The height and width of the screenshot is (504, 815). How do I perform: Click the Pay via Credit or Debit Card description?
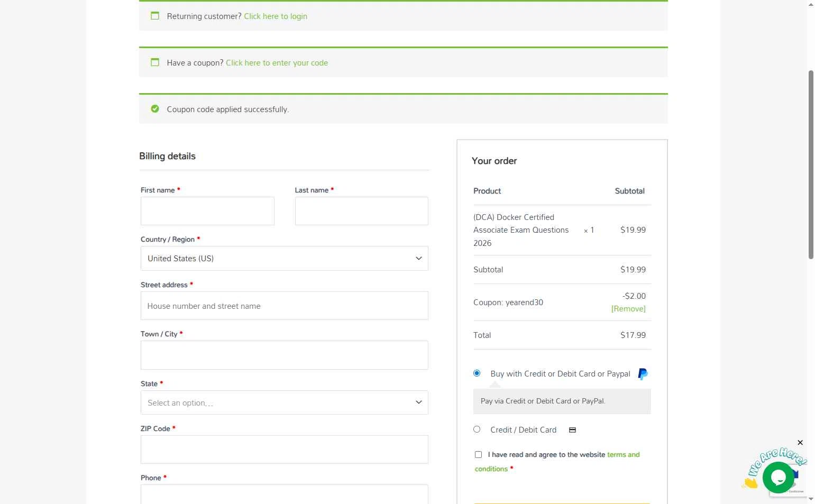[543, 401]
